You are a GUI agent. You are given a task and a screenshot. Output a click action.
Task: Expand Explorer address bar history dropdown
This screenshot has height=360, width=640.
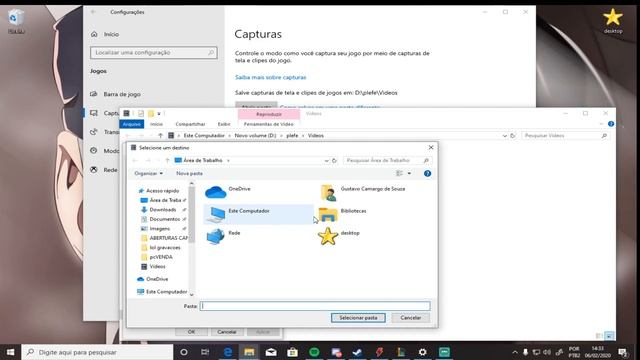click(505, 136)
